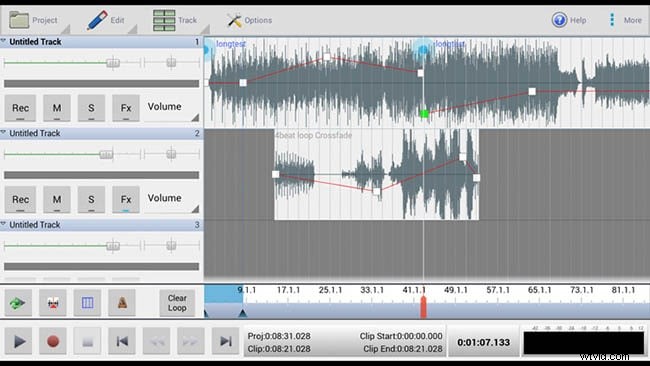Solo track 2 with S button
The width and height of the screenshot is (650, 366).
point(91,199)
